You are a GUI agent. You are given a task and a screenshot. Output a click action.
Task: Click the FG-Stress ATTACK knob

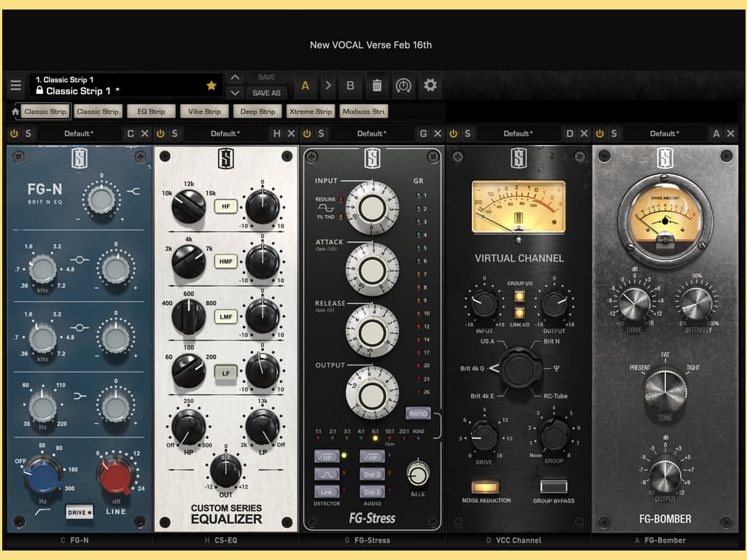click(x=372, y=270)
